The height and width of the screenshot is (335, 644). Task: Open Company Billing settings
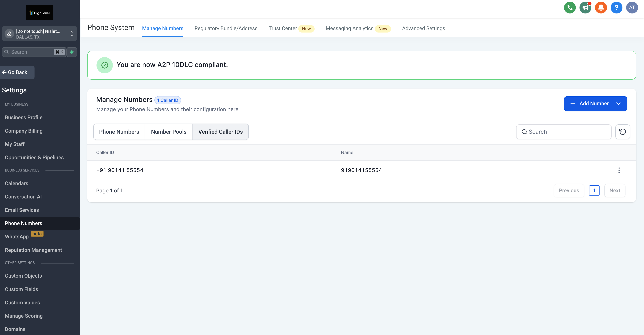[x=24, y=131]
